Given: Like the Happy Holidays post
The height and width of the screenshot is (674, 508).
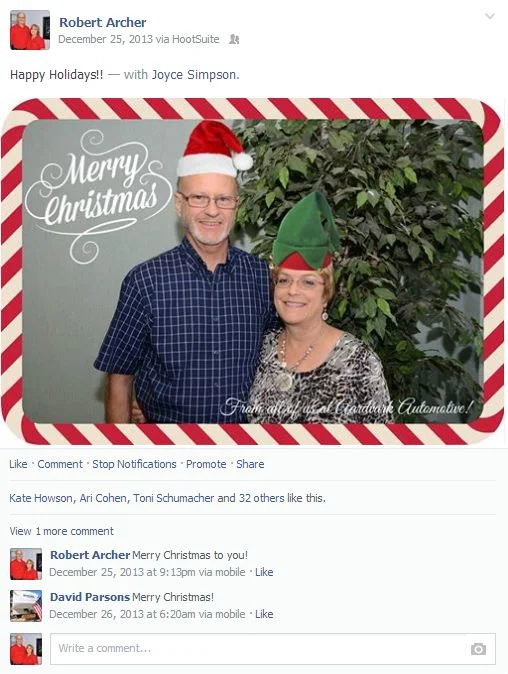Looking at the screenshot, I should tap(18, 464).
